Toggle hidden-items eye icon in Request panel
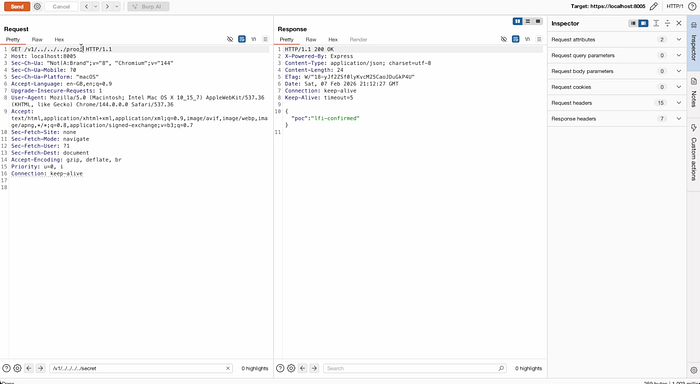 (x=230, y=39)
